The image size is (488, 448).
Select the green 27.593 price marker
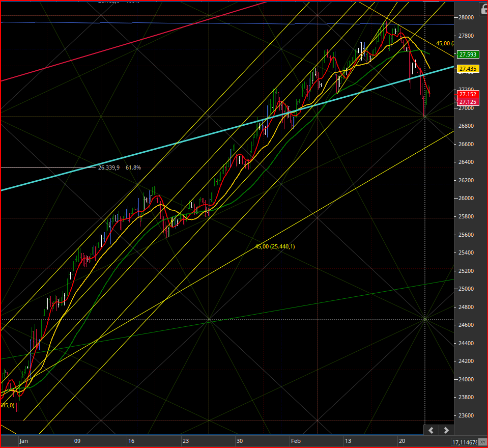coord(468,54)
